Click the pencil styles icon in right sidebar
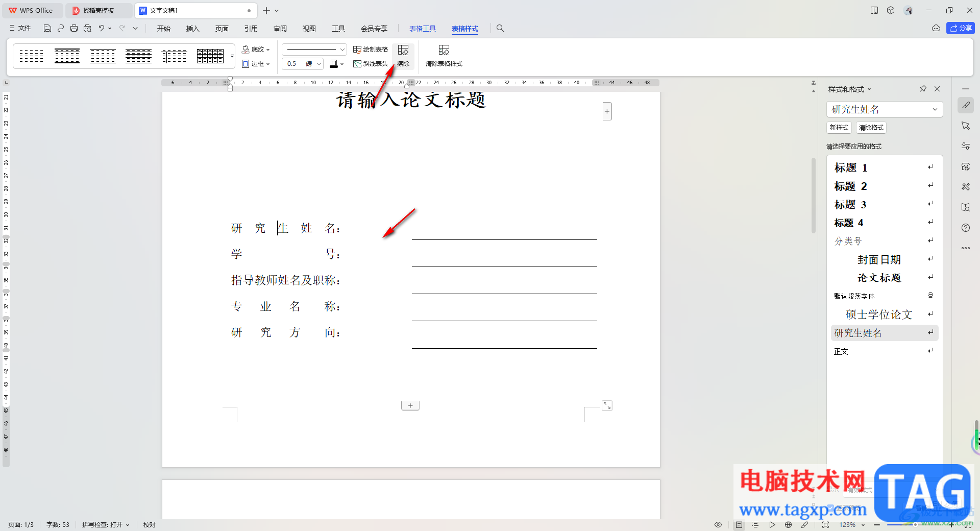This screenshot has height=531, width=980. coord(966,106)
